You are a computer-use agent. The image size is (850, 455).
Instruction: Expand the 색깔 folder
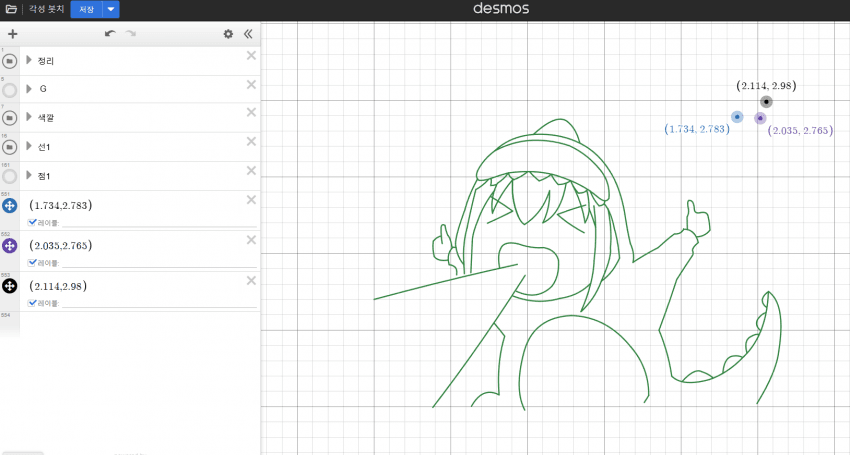[29, 118]
